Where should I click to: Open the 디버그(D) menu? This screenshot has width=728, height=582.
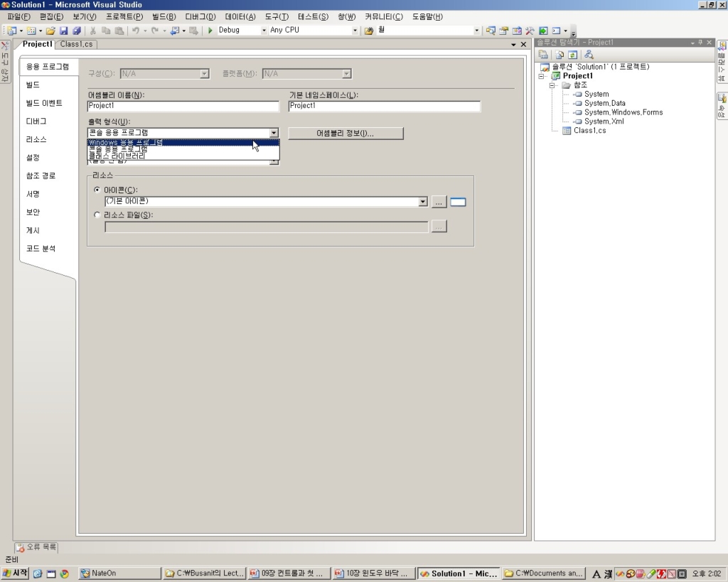(200, 17)
